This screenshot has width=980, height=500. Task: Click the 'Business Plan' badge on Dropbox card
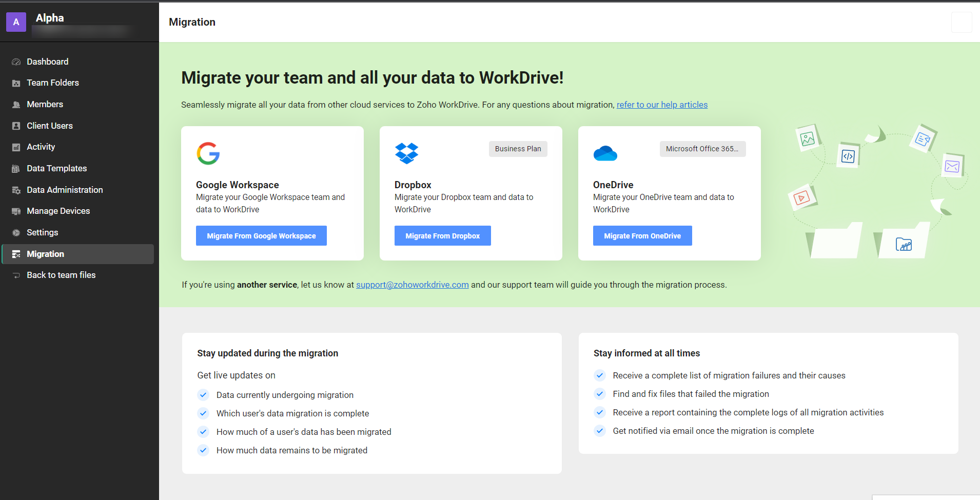point(518,149)
